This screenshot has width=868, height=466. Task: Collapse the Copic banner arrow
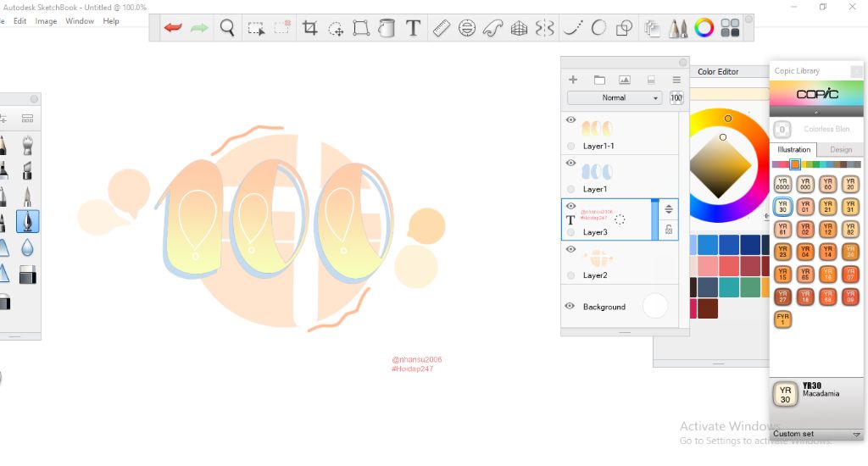tap(816, 112)
